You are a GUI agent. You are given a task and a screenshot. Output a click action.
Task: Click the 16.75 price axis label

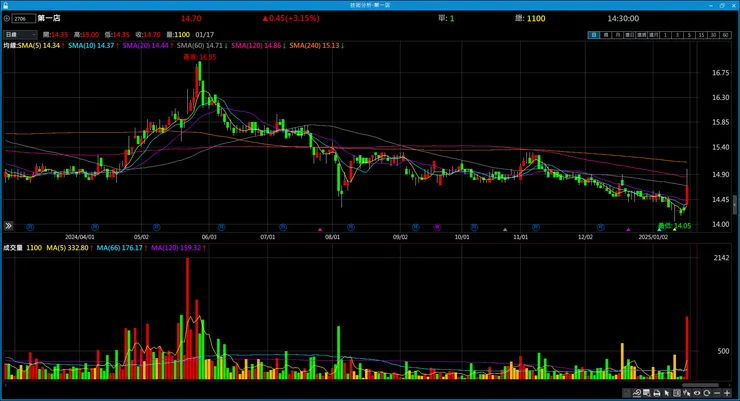point(721,73)
